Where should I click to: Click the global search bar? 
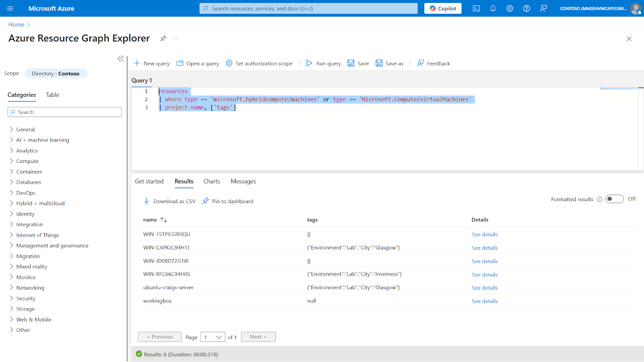[x=309, y=8]
